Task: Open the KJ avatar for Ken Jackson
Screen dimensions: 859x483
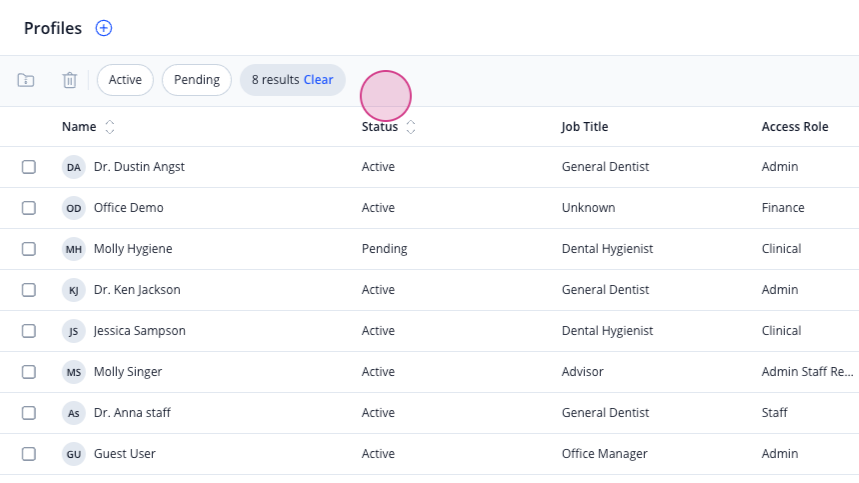Action: [x=73, y=290]
